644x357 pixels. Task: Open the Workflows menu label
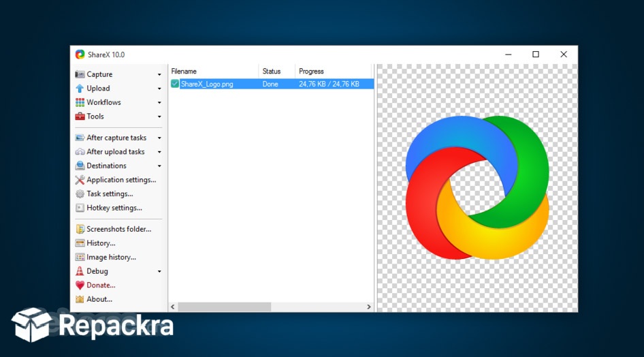103,102
